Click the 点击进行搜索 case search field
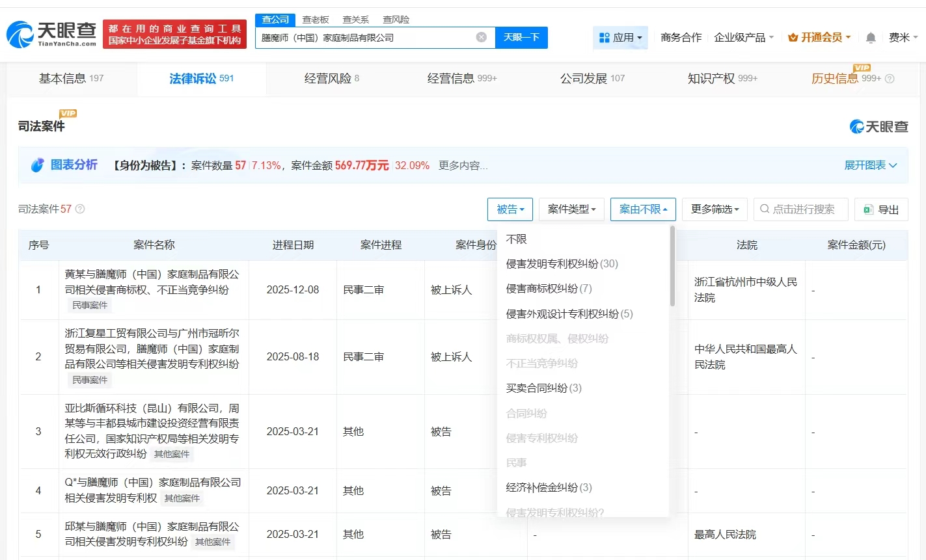Viewport: 926px width, 560px height. [801, 209]
